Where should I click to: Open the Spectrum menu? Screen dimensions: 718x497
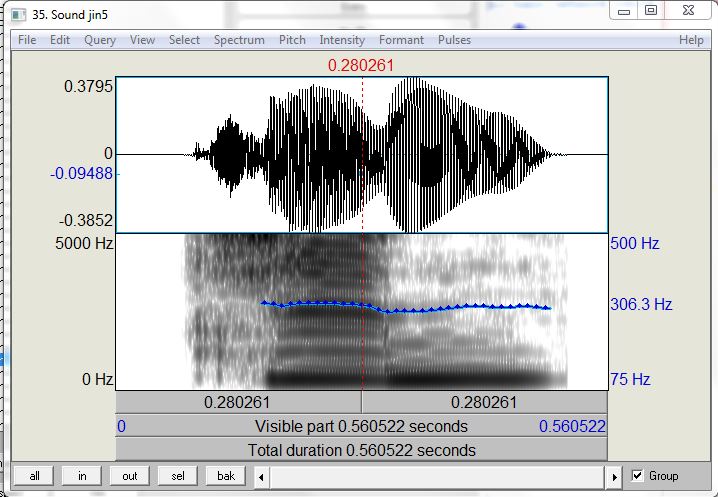[x=239, y=40]
